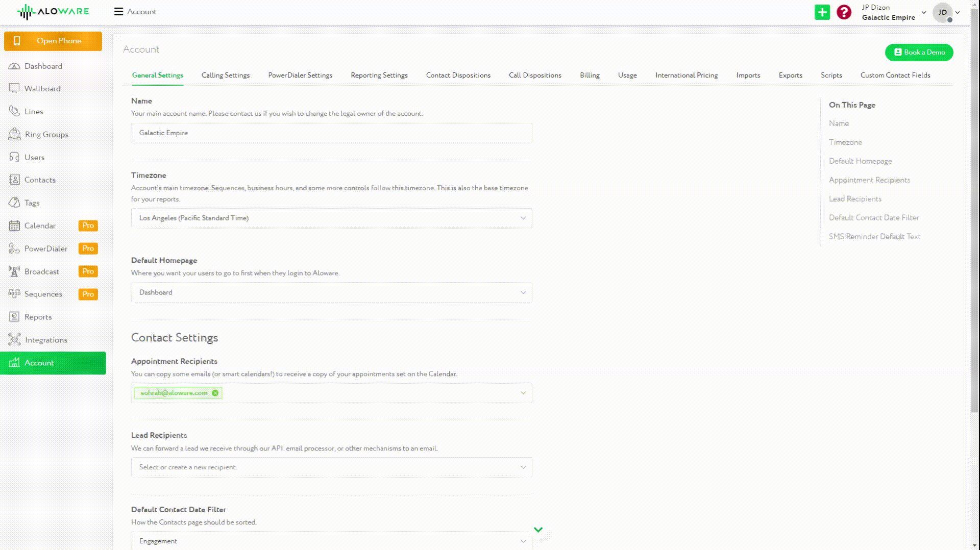Open the user avatar dropdown arrow
Screen dimensions: 980x550
pos(958,12)
